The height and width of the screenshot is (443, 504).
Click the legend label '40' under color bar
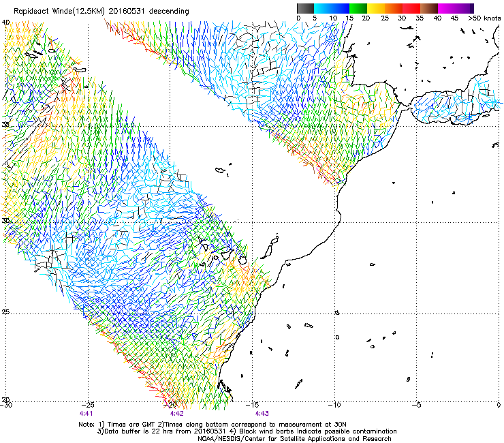(437, 18)
